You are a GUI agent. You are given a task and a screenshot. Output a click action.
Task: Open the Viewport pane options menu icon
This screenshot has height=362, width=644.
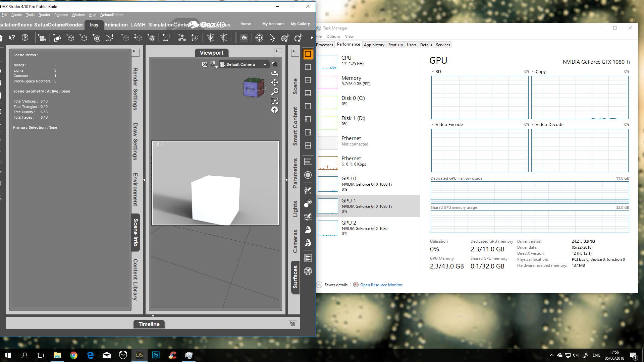(x=278, y=52)
